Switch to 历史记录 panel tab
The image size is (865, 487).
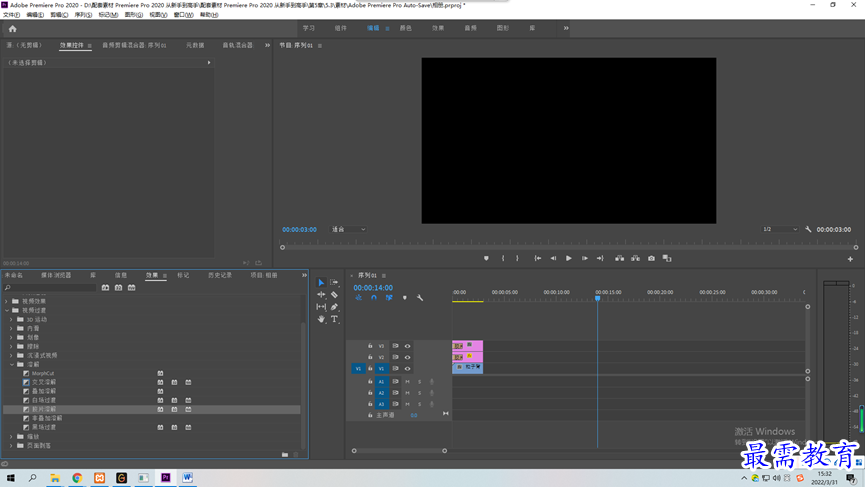220,275
